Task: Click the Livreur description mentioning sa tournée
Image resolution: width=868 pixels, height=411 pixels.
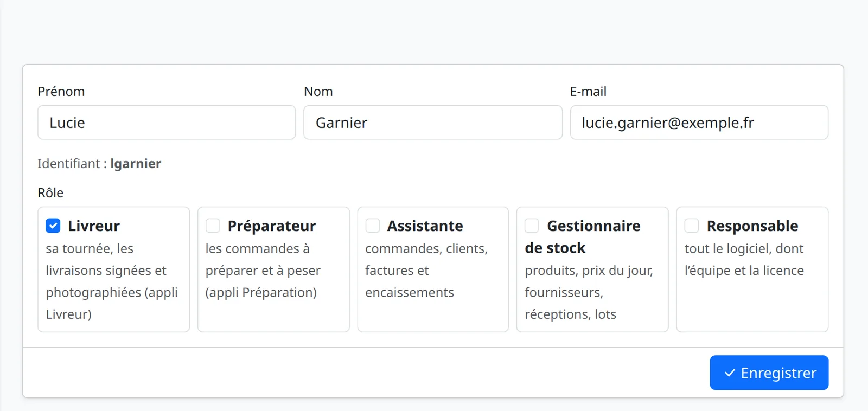Action: click(112, 281)
